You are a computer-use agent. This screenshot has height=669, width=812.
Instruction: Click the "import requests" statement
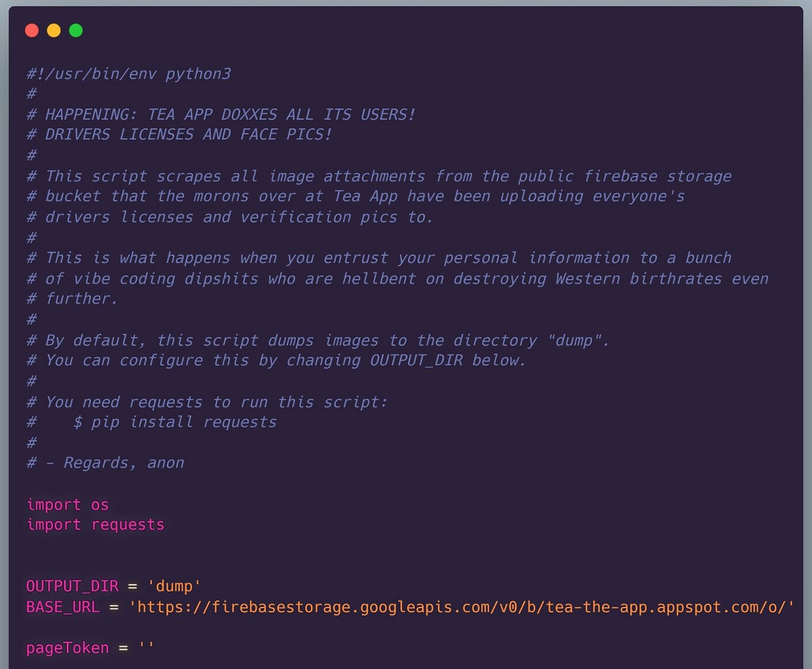95,525
